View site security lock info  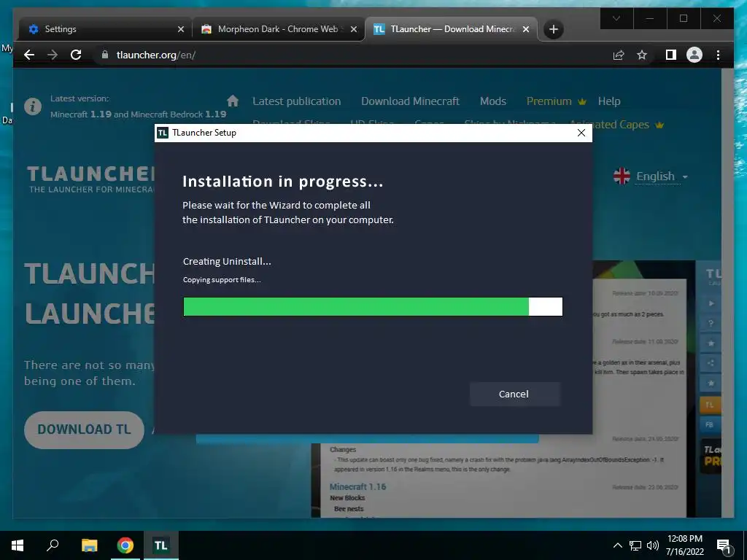[105, 55]
